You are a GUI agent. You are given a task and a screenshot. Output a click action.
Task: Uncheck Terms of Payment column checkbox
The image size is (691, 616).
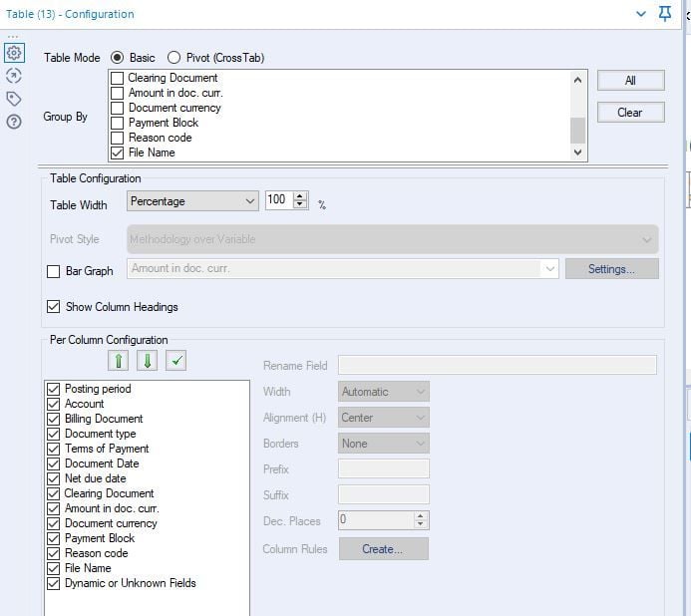[x=53, y=449]
